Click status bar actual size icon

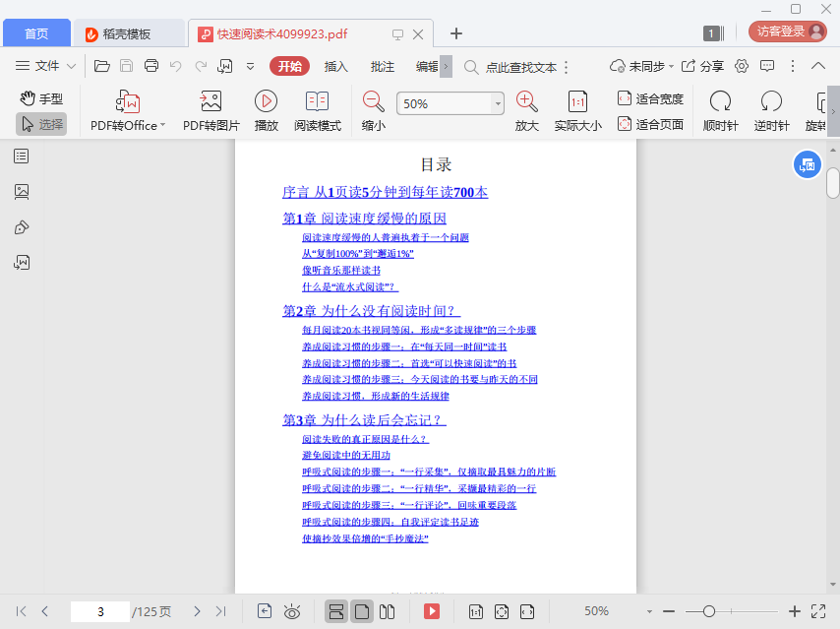(476, 611)
